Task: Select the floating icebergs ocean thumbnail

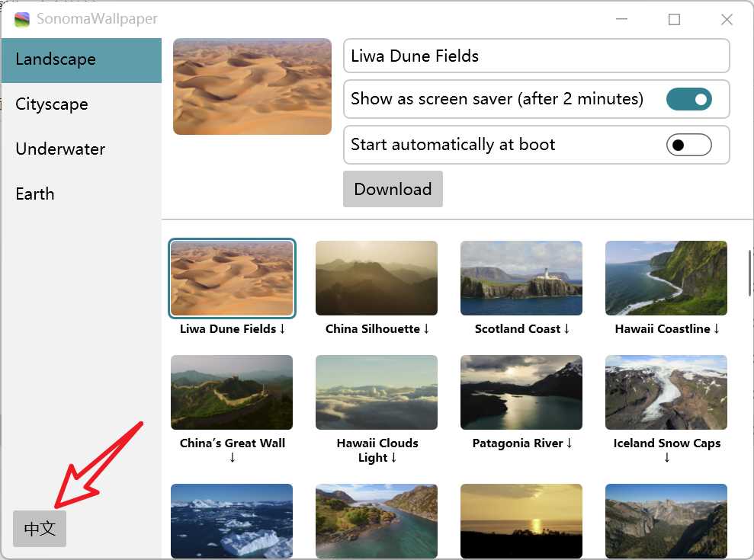Action: [x=232, y=521]
